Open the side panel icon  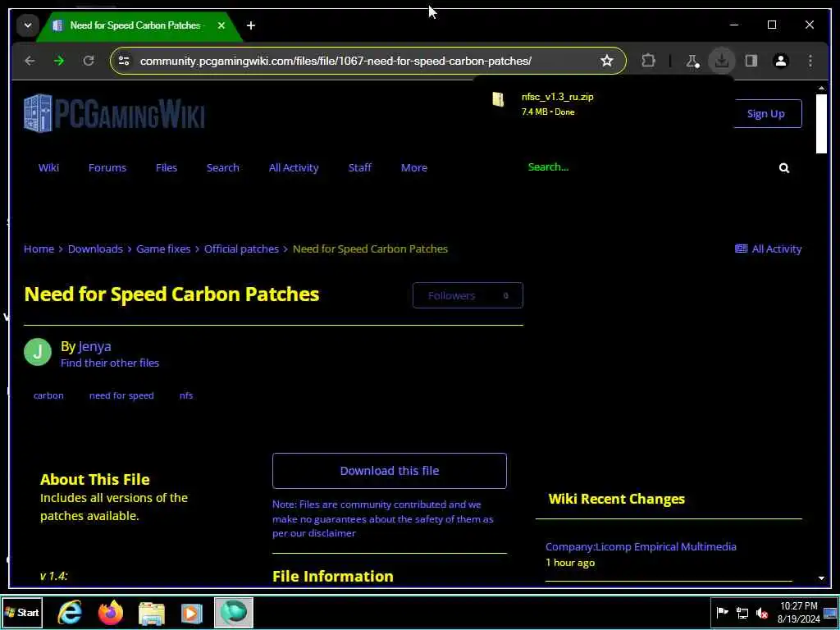point(751,61)
